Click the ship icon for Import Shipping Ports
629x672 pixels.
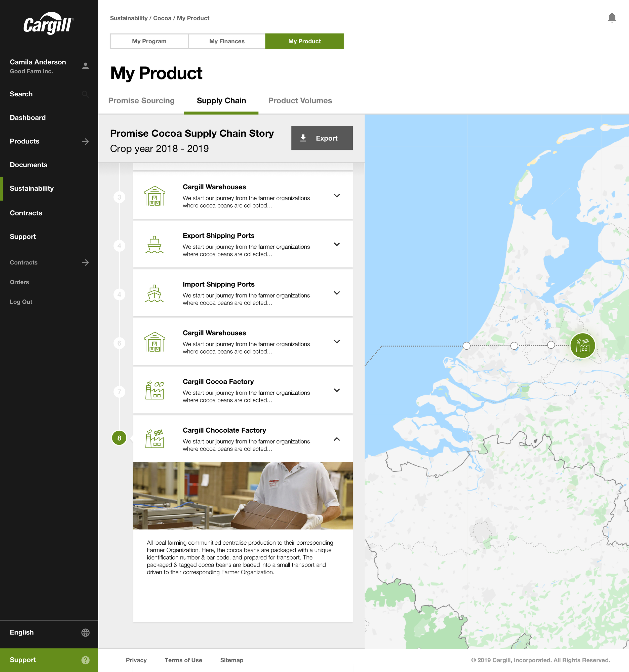[154, 293]
